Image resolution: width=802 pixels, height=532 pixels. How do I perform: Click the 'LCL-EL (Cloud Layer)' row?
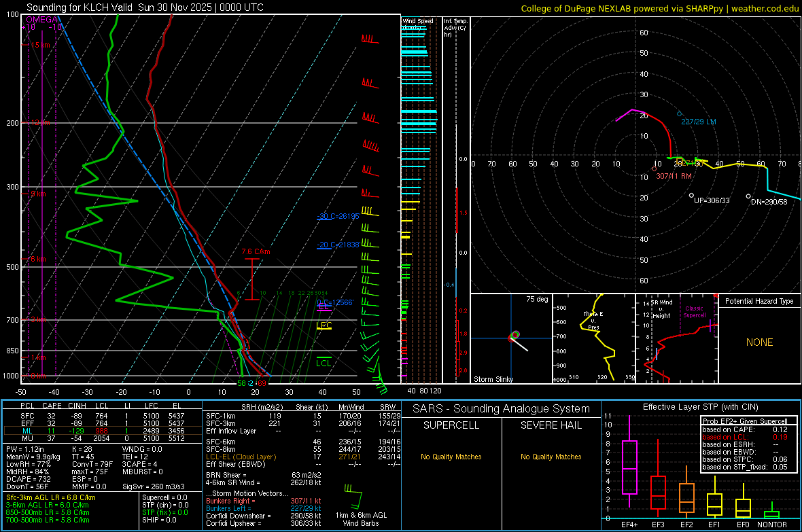click(303, 457)
